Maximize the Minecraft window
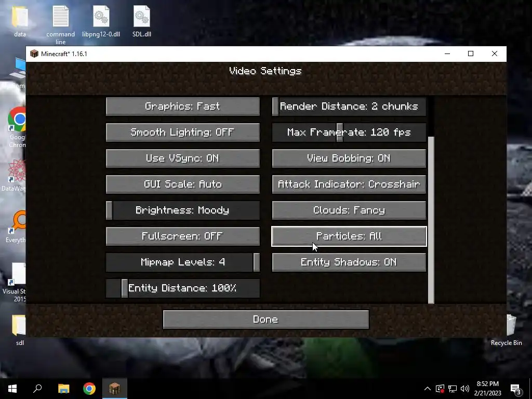 (x=471, y=54)
